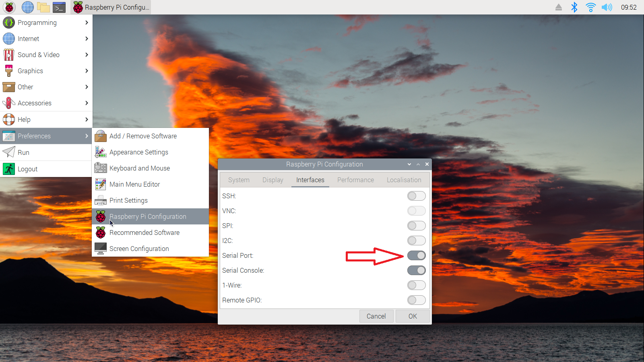Confirm with the OK button
The width and height of the screenshot is (644, 362).
pos(413,316)
